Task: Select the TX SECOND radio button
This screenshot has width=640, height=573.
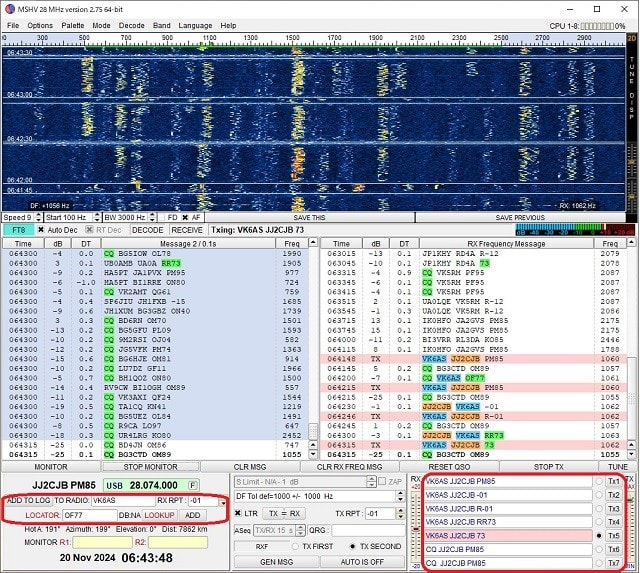Action: pyautogui.click(x=352, y=546)
